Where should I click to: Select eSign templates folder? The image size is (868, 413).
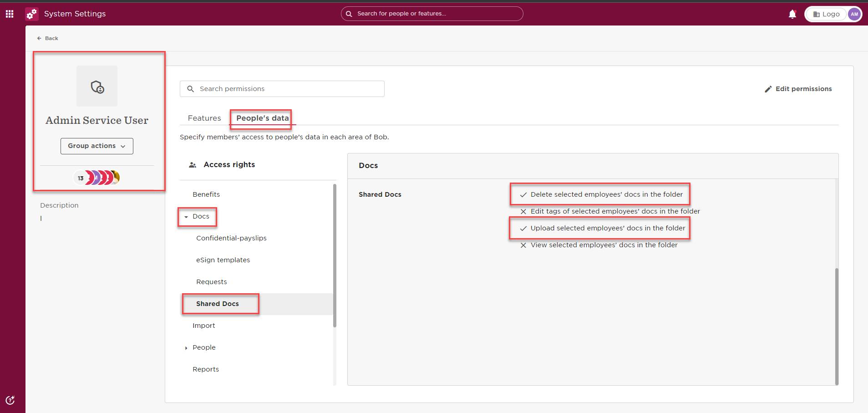[x=223, y=260]
